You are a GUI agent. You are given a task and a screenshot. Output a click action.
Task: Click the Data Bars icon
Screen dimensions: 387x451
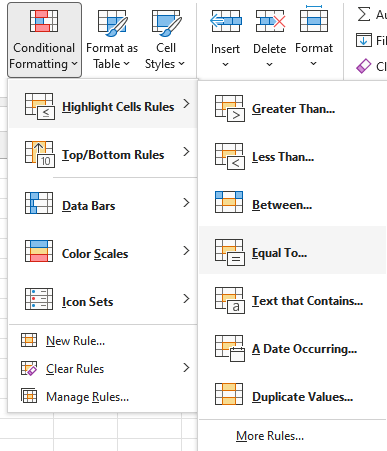point(39,203)
